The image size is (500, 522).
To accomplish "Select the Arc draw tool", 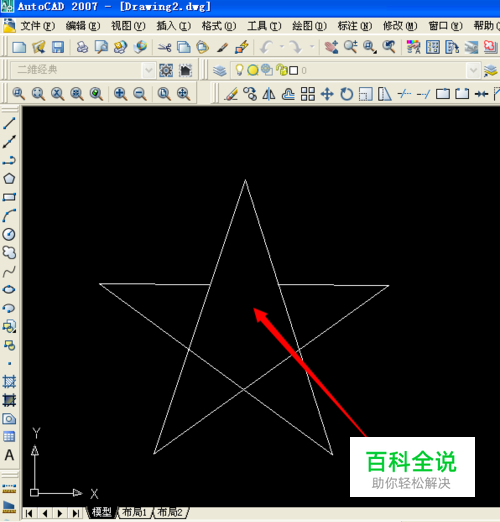I will [x=9, y=216].
